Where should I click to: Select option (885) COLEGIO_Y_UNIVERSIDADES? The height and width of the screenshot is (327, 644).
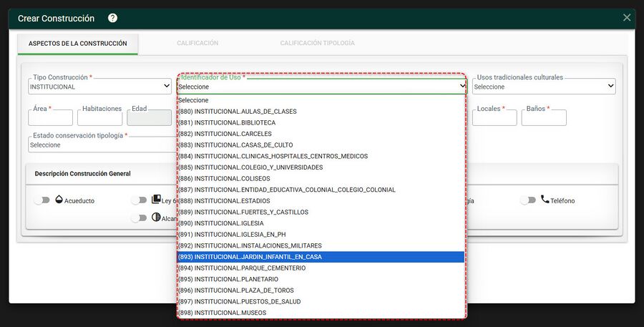coord(321,167)
